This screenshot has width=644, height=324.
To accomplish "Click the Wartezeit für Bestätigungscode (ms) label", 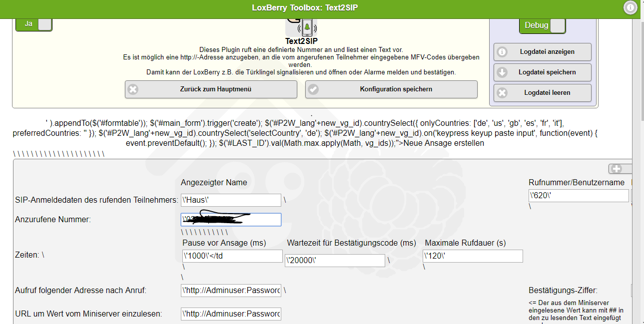I will pos(351,243).
